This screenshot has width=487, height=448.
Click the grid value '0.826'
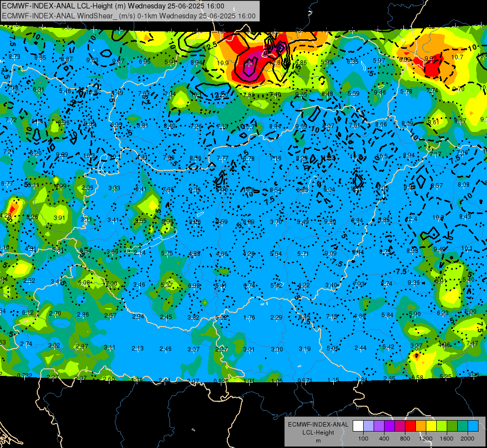click(x=221, y=381)
